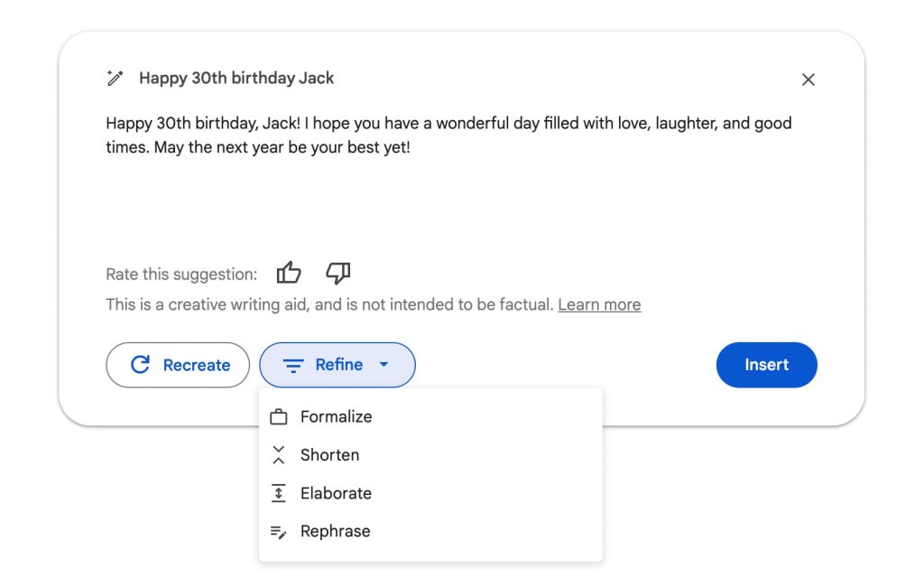Click the briefcase icon next to Formalize

[279, 417]
